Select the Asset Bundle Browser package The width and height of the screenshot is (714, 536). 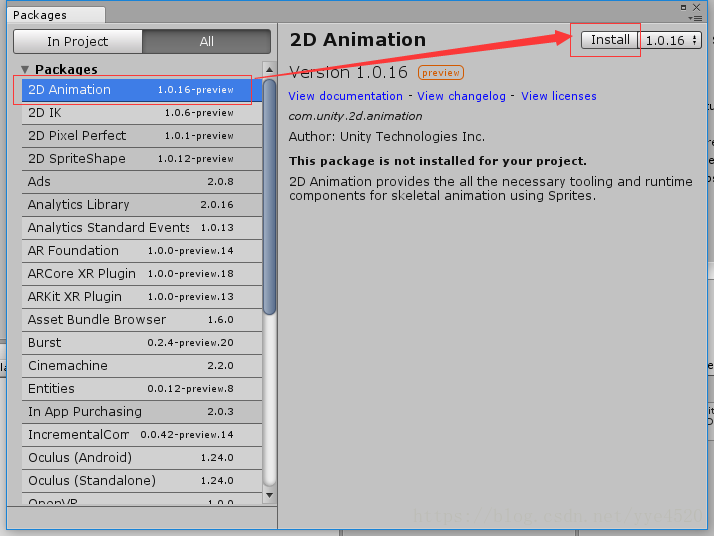pyautogui.click(x=142, y=320)
